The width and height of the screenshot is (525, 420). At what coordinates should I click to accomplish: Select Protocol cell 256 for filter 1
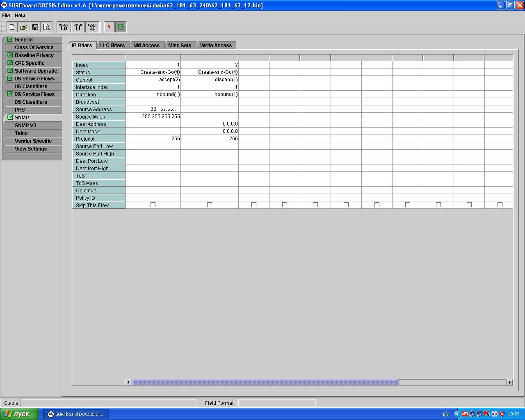tap(153, 139)
